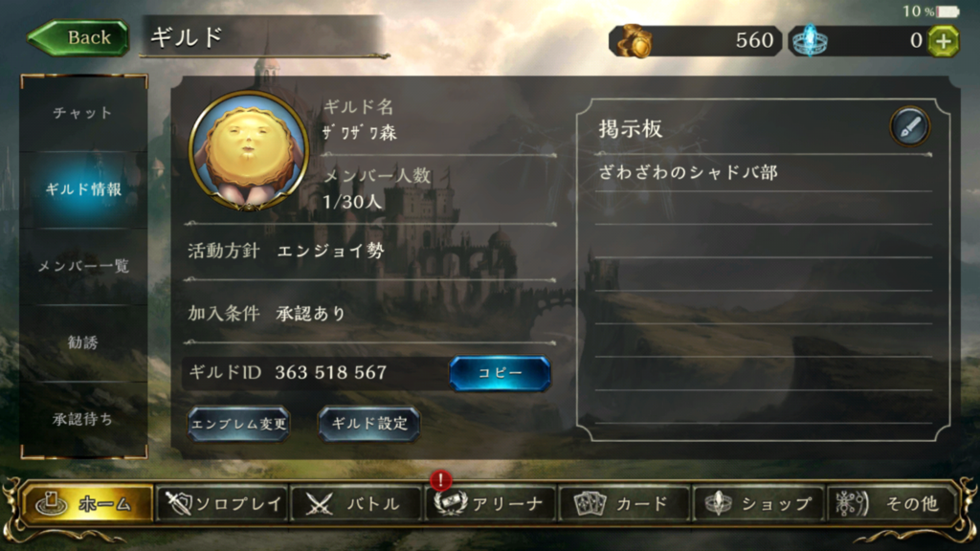Open the その他 others menu

pyautogui.click(x=893, y=503)
